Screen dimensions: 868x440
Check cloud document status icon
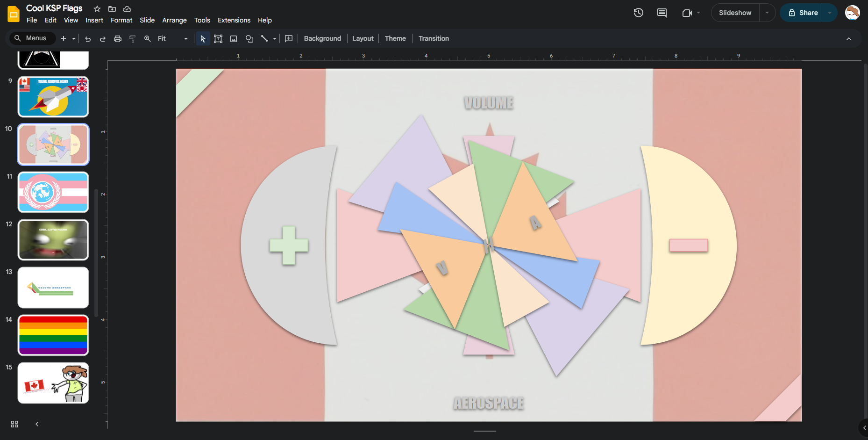pyautogui.click(x=127, y=9)
